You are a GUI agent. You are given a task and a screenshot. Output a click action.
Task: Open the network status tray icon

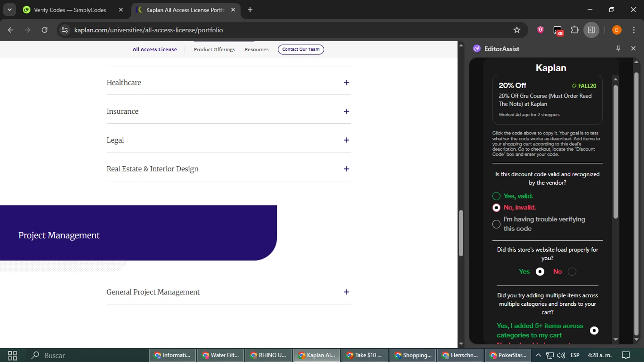coord(550,355)
